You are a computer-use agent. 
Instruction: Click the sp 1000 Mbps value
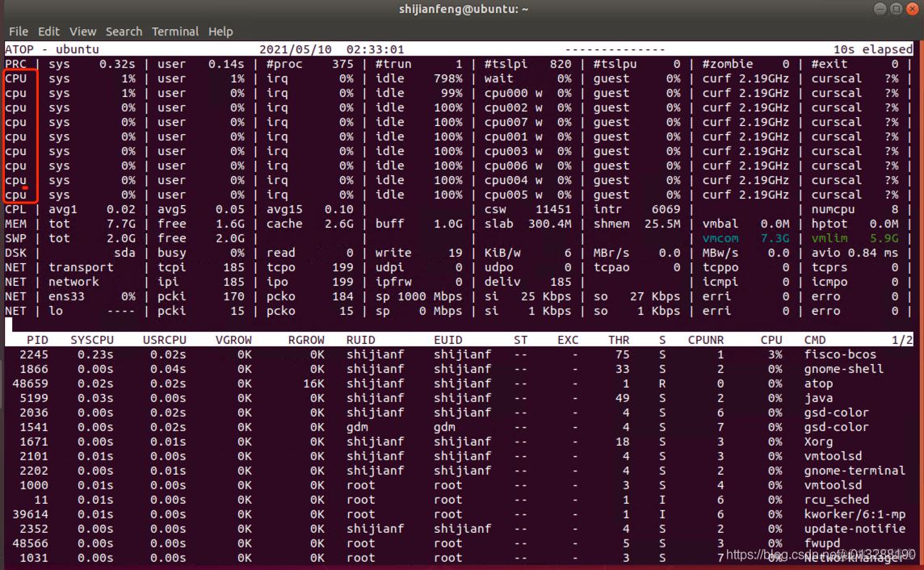[419, 296]
